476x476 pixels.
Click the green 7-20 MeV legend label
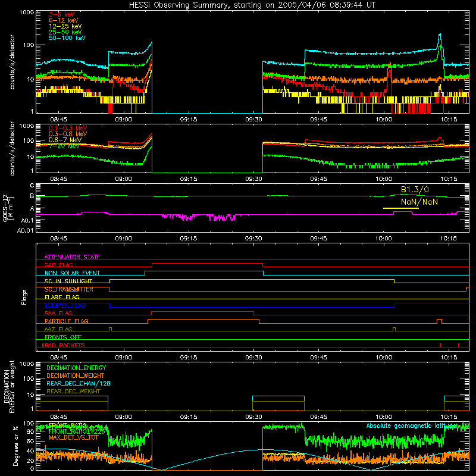[64, 146]
